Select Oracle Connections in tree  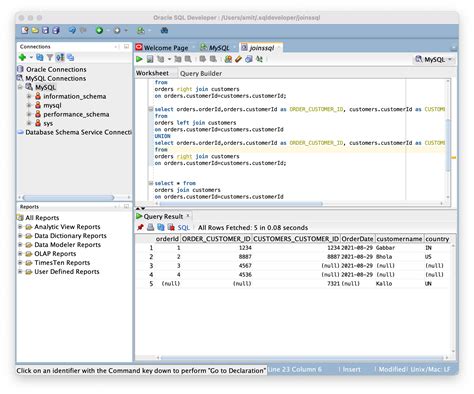coord(56,69)
